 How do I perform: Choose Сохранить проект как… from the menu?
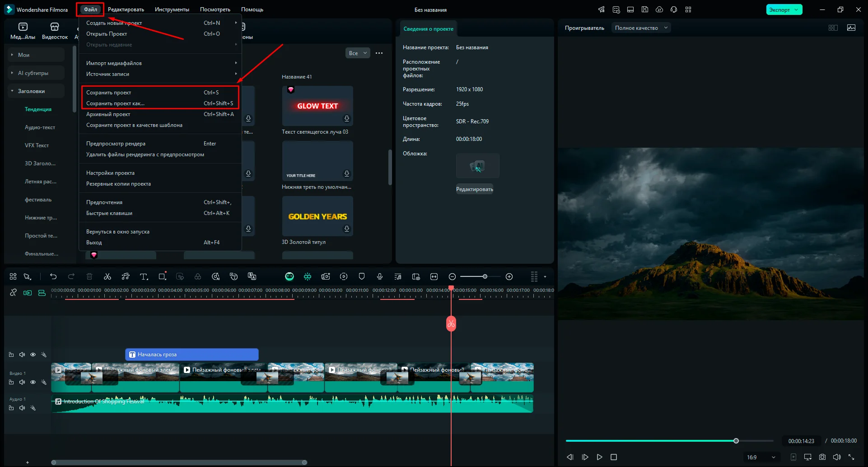click(x=115, y=103)
